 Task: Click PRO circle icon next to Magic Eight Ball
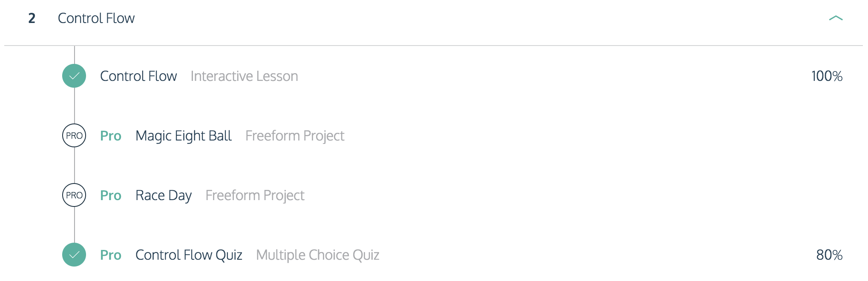[74, 135]
